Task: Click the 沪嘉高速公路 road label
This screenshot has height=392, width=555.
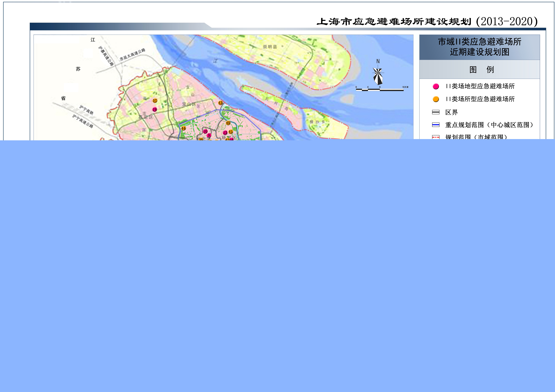Action: pos(106,56)
